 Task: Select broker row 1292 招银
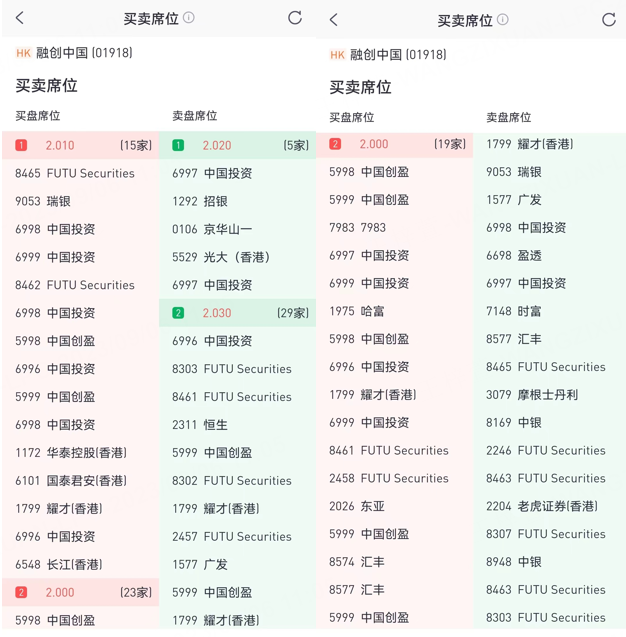(237, 201)
